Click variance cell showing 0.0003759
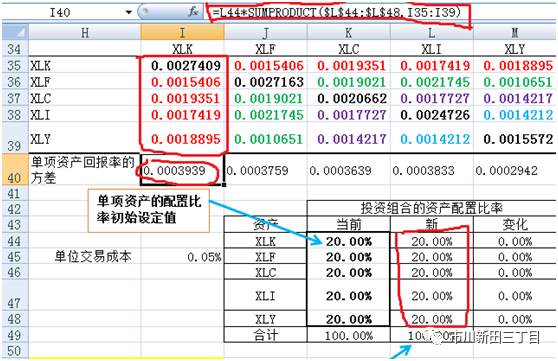 coord(265,170)
